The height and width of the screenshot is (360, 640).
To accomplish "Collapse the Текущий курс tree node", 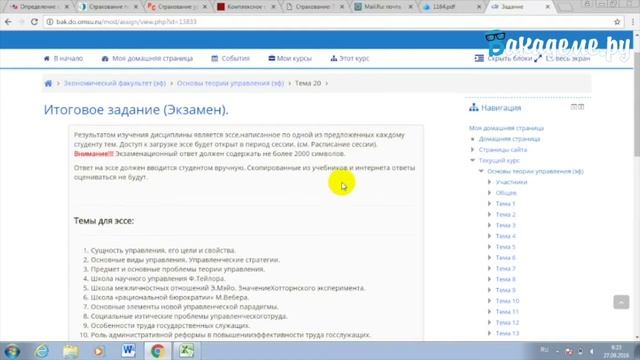I will tap(472, 160).
